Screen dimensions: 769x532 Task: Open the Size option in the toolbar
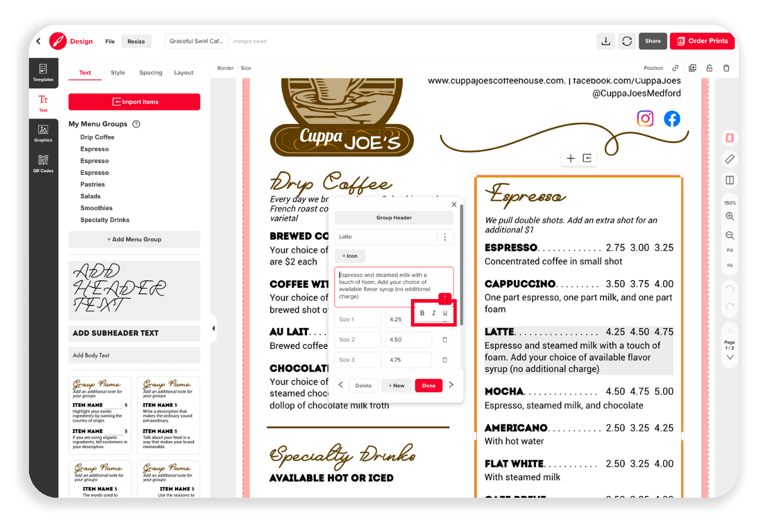click(x=246, y=68)
